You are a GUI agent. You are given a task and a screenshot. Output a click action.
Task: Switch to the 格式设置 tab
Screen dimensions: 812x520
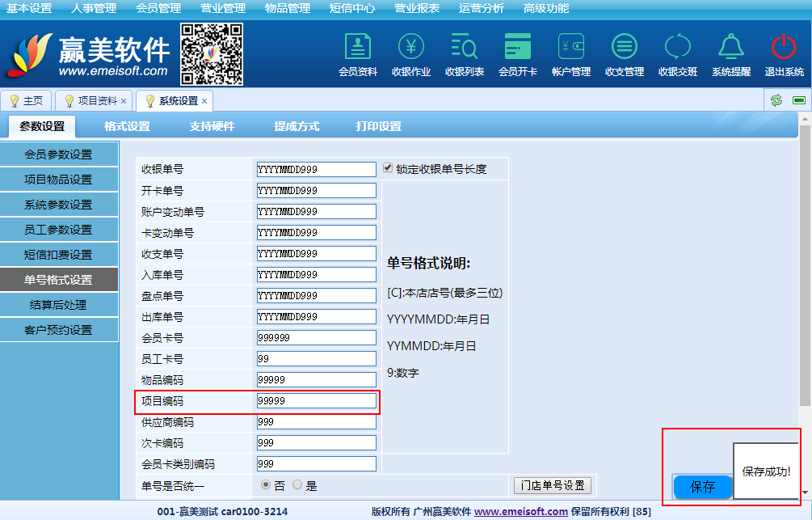coord(127,126)
